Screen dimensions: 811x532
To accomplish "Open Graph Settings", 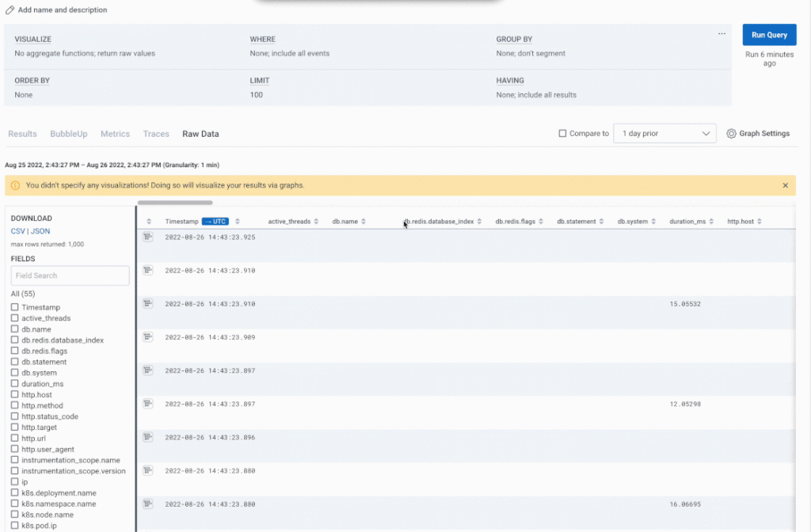I will 757,133.
